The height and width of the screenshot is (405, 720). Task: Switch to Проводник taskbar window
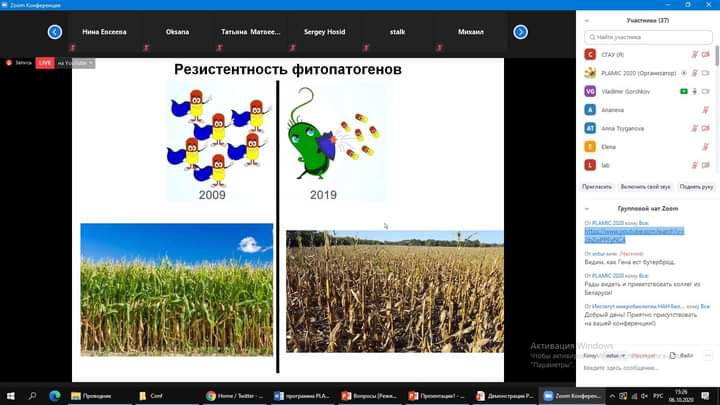click(x=101, y=396)
